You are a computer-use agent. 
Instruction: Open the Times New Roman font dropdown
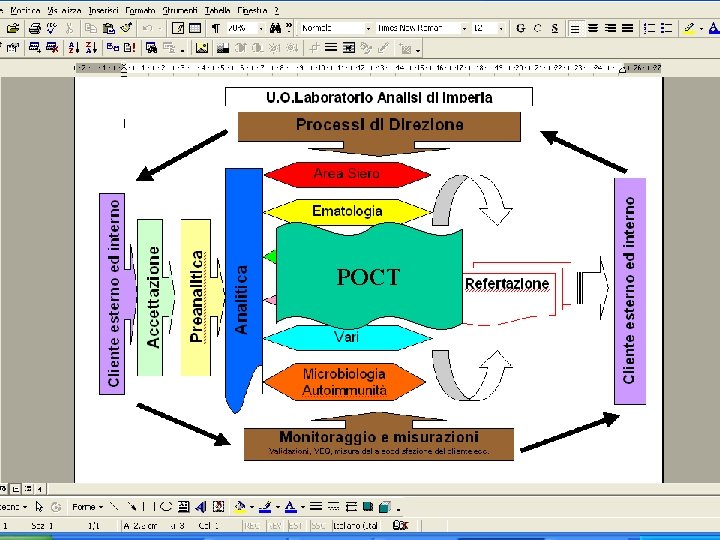click(464, 28)
